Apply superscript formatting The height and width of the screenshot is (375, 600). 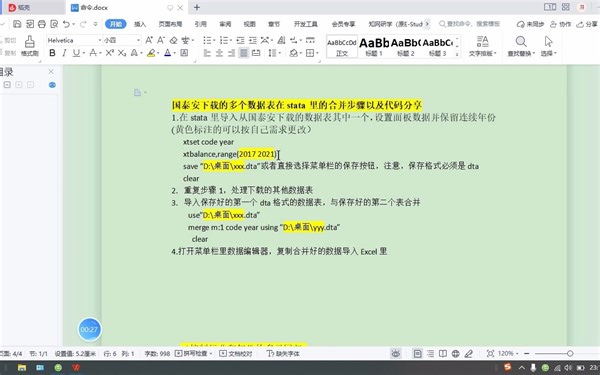[x=109, y=53]
